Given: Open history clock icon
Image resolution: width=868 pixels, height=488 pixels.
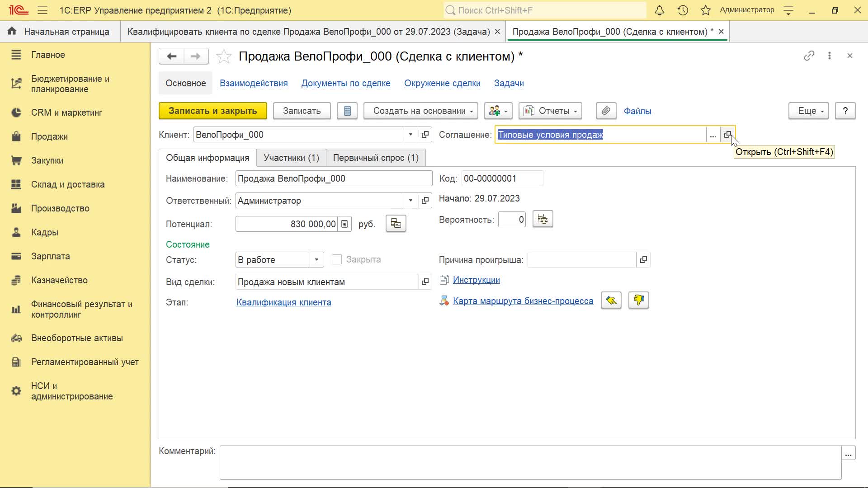Looking at the screenshot, I should tap(683, 10).
